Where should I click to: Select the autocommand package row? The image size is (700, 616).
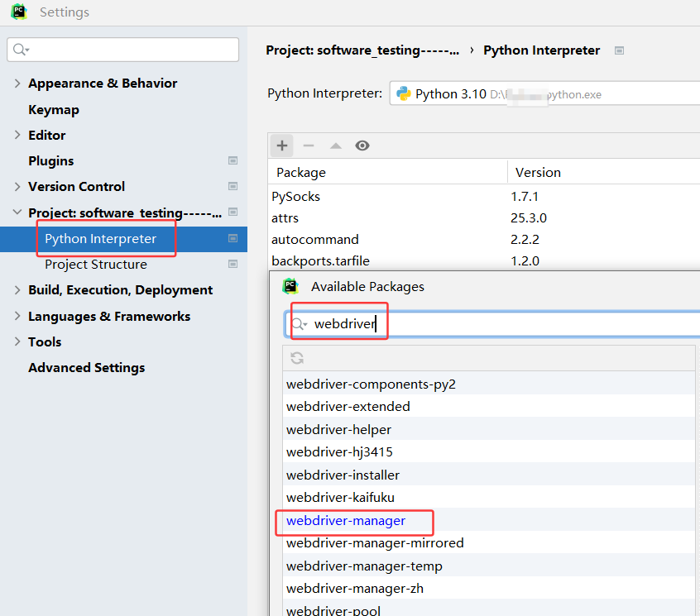484,239
